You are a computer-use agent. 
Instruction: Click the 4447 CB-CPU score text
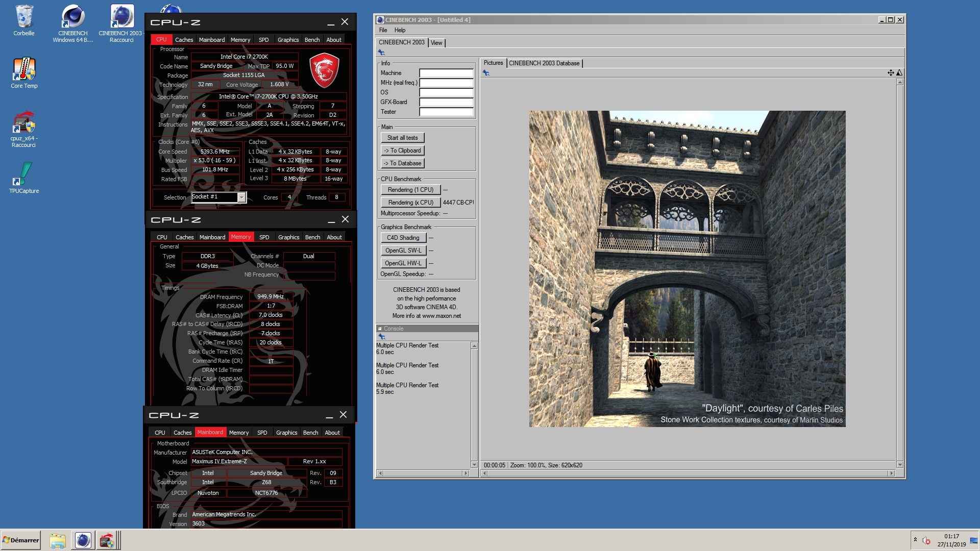(458, 203)
